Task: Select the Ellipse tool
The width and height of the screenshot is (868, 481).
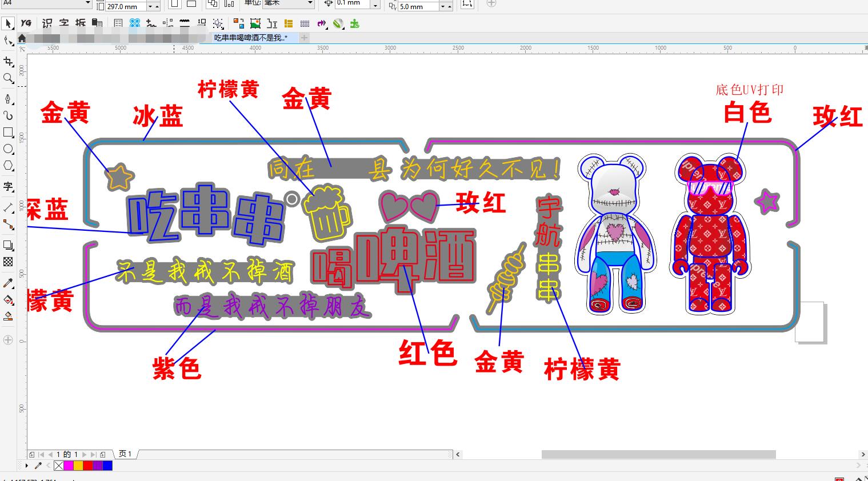Action: pyautogui.click(x=8, y=149)
